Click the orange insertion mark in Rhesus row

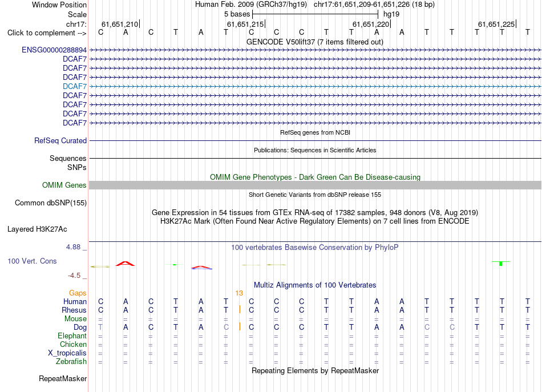click(240, 309)
